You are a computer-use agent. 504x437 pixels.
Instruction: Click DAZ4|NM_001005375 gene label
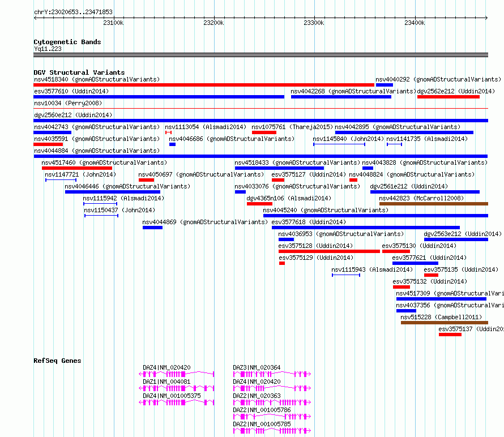pos(172,396)
